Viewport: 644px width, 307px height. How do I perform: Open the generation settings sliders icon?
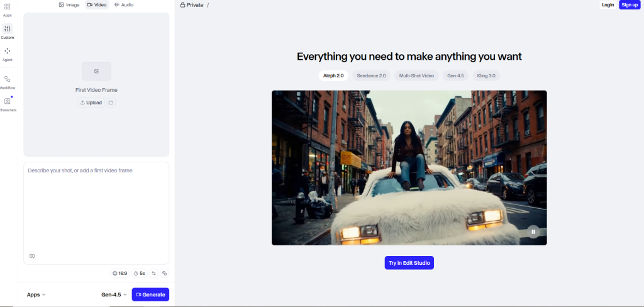point(153,273)
